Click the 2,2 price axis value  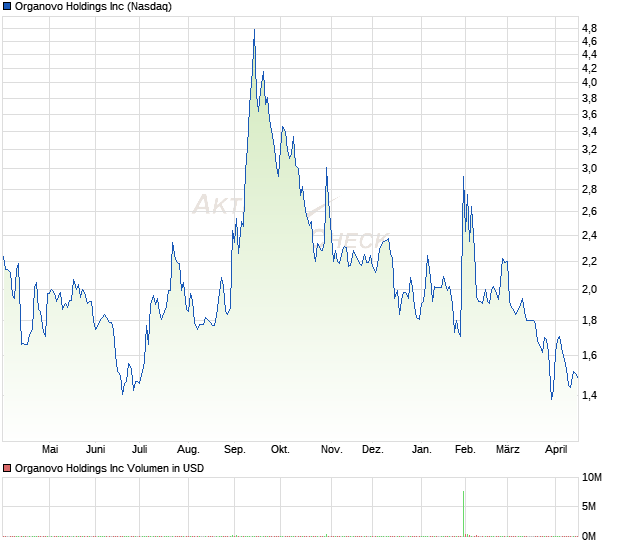pyautogui.click(x=589, y=261)
